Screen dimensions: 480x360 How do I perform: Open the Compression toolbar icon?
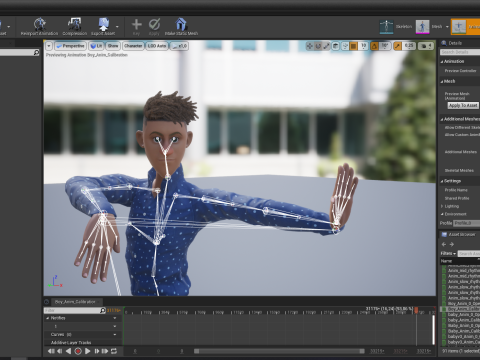(74, 24)
